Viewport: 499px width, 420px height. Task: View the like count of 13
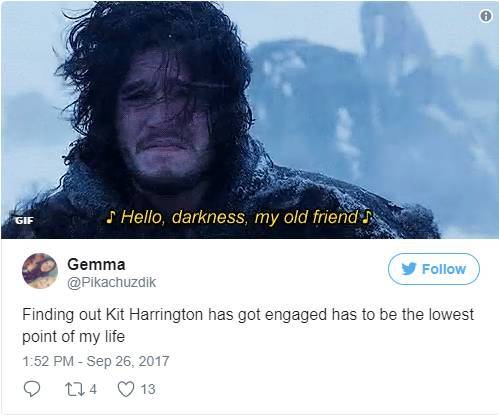coord(148,389)
